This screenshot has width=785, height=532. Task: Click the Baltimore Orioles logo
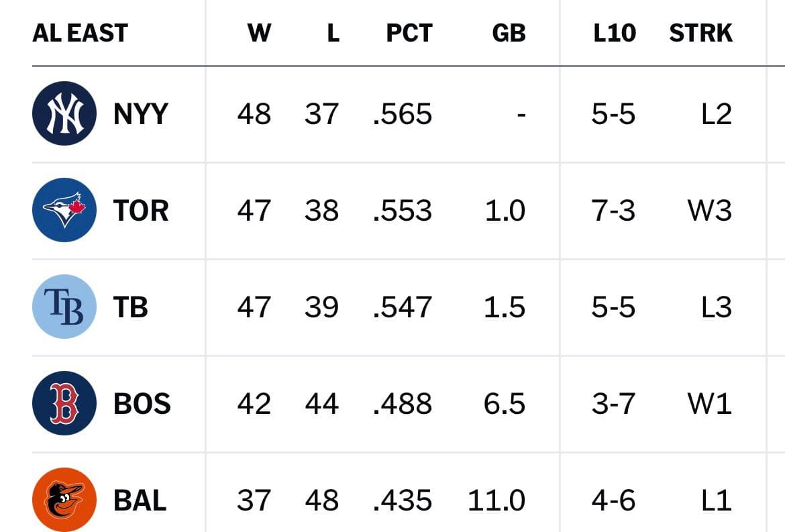pyautogui.click(x=64, y=500)
